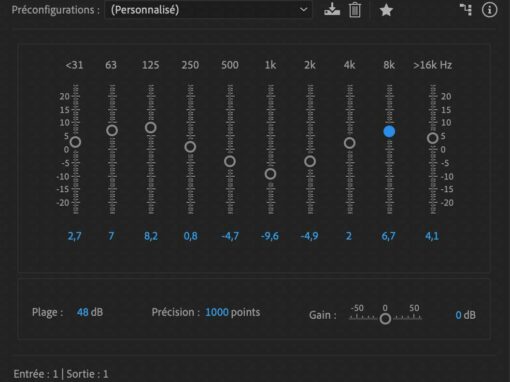Click the 250 Hz band slider knob

click(x=190, y=147)
